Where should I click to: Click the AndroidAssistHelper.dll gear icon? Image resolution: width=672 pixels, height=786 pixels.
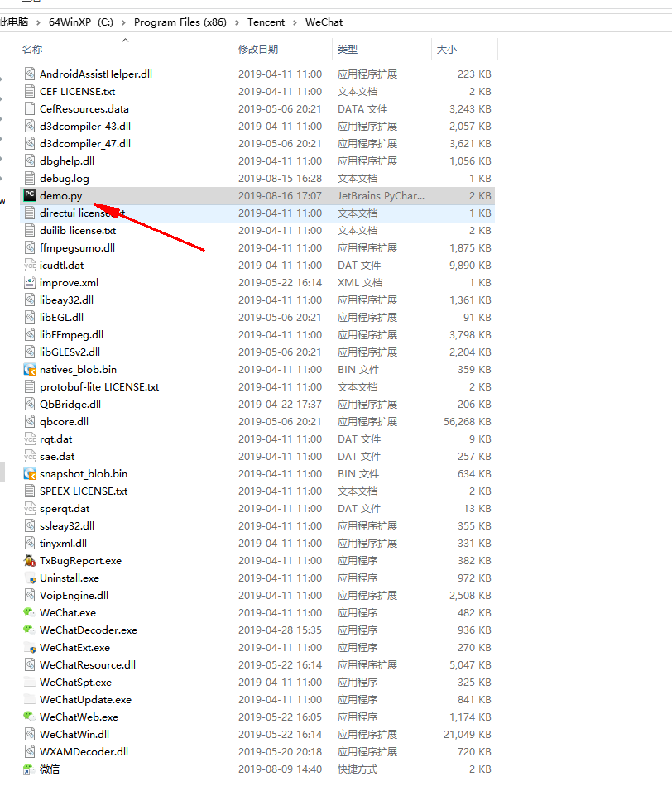pos(30,74)
